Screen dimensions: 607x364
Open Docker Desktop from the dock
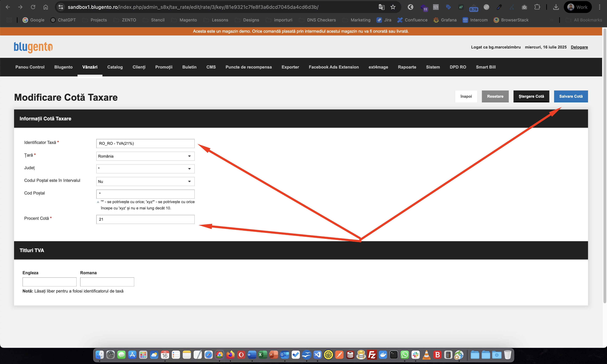click(x=383, y=355)
